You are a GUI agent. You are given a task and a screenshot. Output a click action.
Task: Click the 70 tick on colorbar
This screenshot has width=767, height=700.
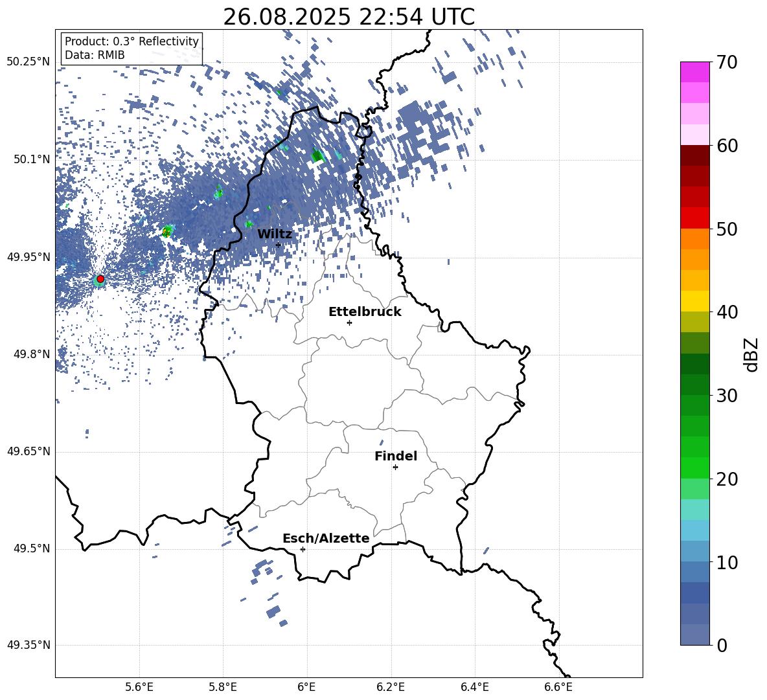pos(726,62)
